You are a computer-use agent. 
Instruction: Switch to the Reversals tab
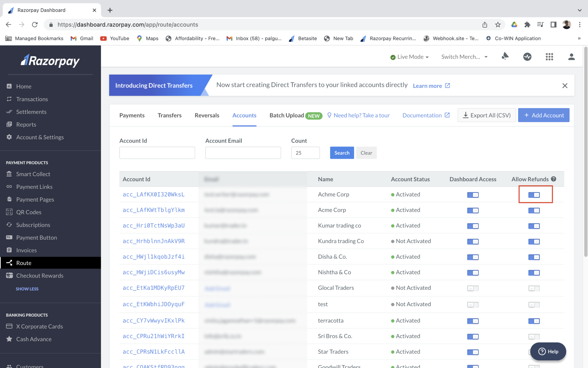pyautogui.click(x=207, y=115)
